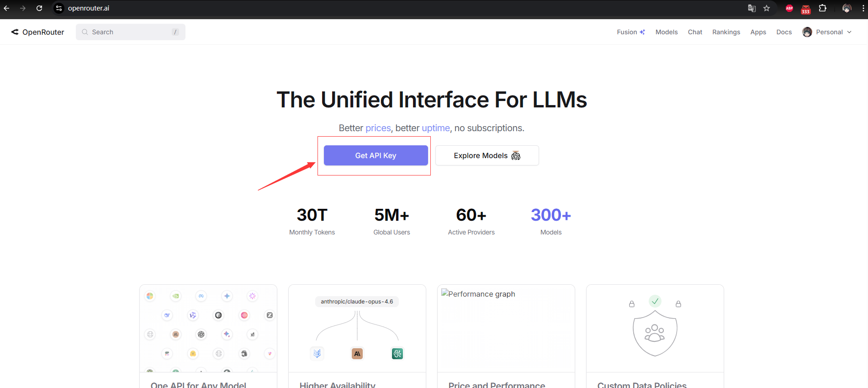
Task: Open the red extension badged 333
Action: (x=805, y=9)
